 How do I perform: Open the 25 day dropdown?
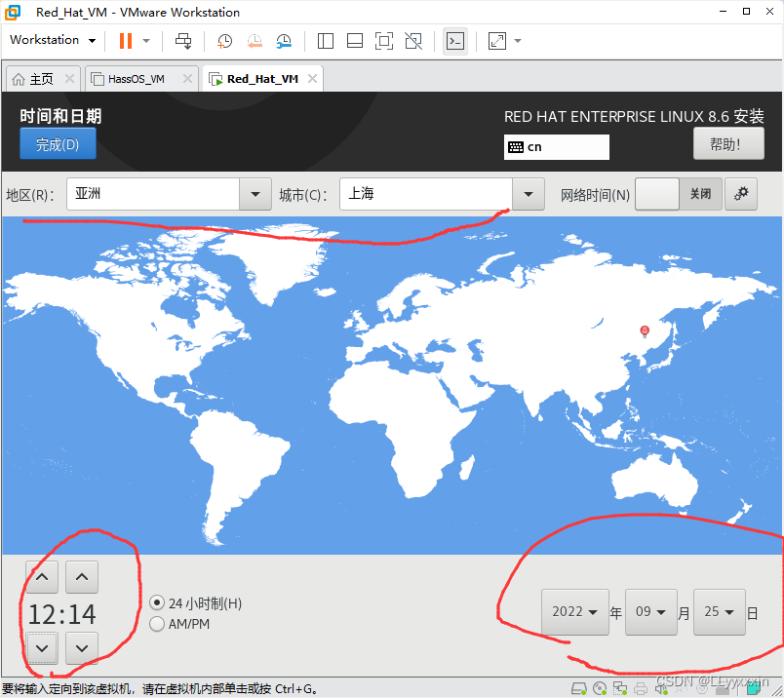click(x=720, y=612)
